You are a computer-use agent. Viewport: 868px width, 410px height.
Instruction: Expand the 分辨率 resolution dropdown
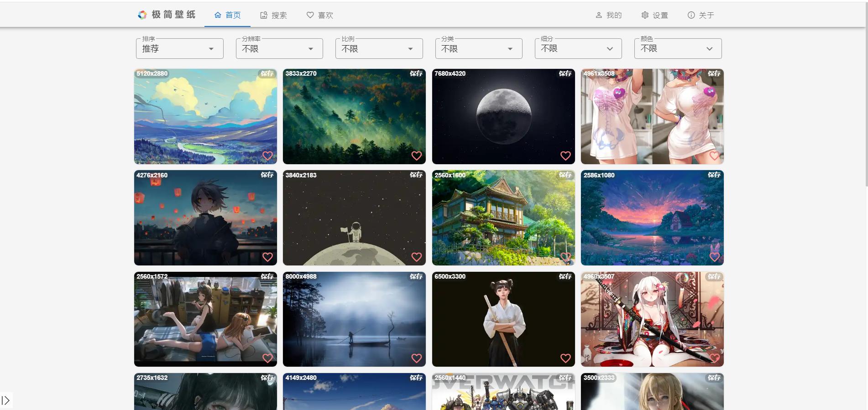click(279, 49)
